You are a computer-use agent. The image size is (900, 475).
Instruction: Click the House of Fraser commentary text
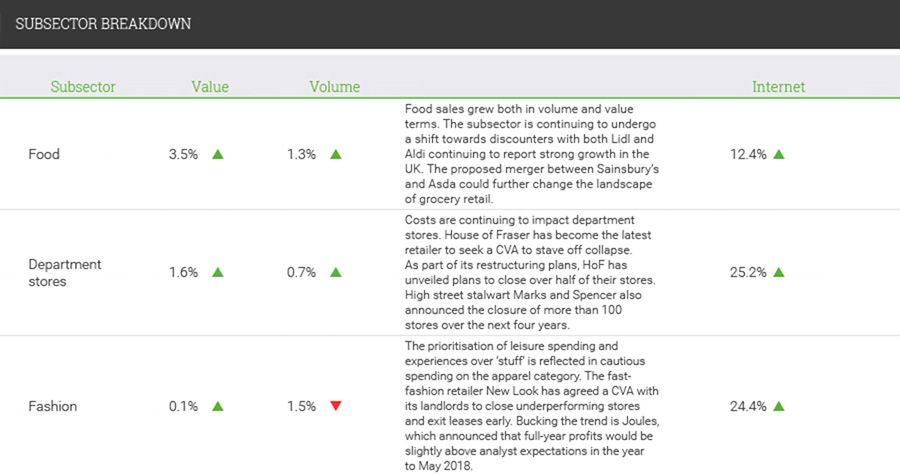click(x=530, y=272)
